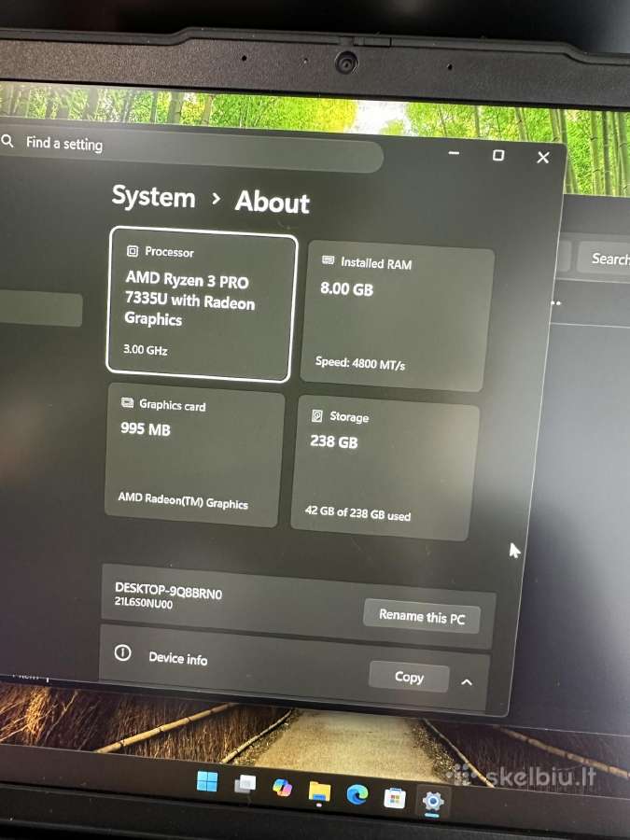Click the DESKTOP-9Q8BRN0 computer name
Image resolution: width=630 pixels, height=840 pixels.
click(x=168, y=591)
